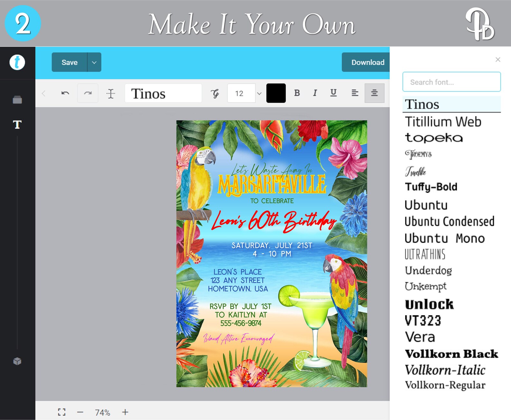Select the Ubuntu Condensed font
The height and width of the screenshot is (420, 511).
click(449, 222)
